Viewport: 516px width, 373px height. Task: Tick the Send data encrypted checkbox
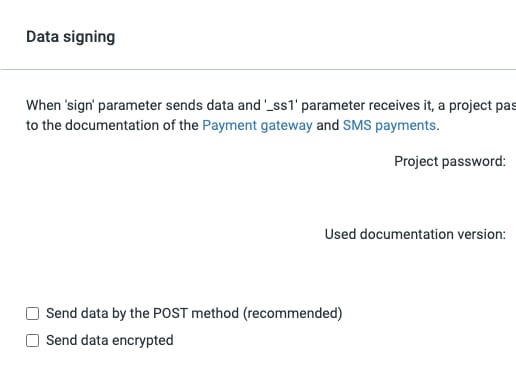(32, 341)
